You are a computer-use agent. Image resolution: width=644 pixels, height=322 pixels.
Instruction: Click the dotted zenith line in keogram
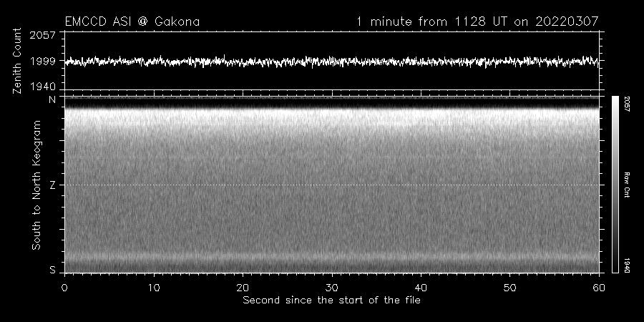tap(332, 185)
